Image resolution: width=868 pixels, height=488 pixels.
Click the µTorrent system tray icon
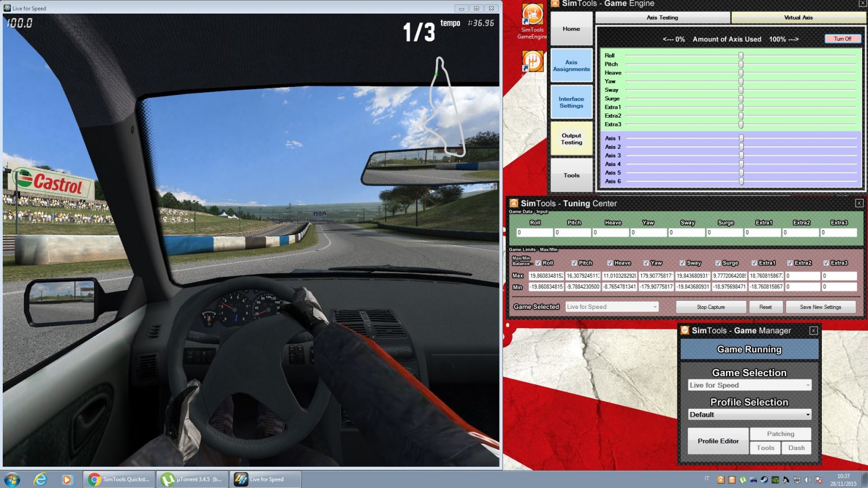(x=743, y=480)
